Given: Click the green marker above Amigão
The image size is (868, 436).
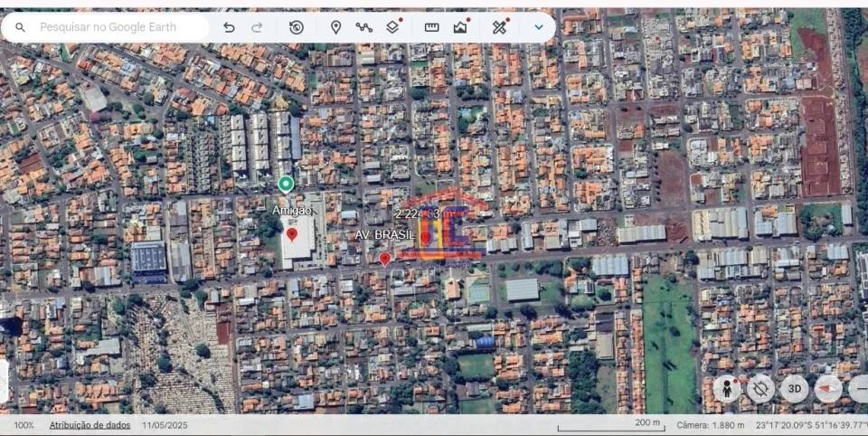Looking at the screenshot, I should (x=286, y=185).
